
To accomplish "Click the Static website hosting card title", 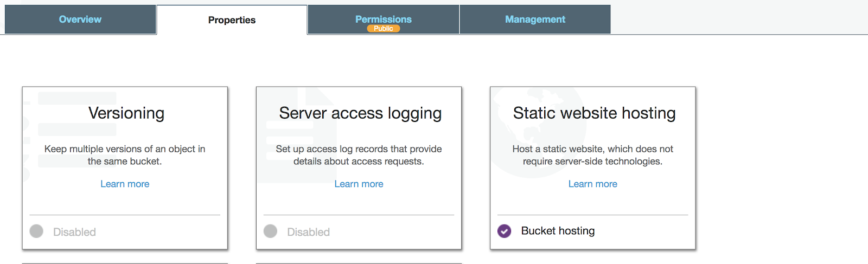I will [x=594, y=113].
